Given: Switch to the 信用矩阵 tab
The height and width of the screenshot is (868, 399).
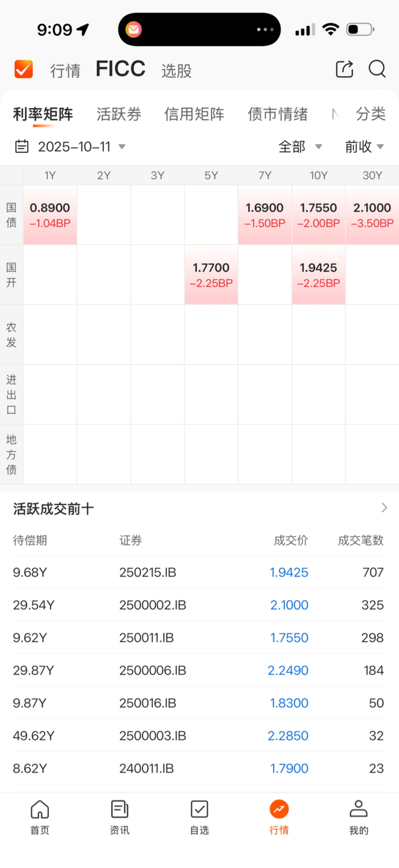Looking at the screenshot, I should (194, 114).
